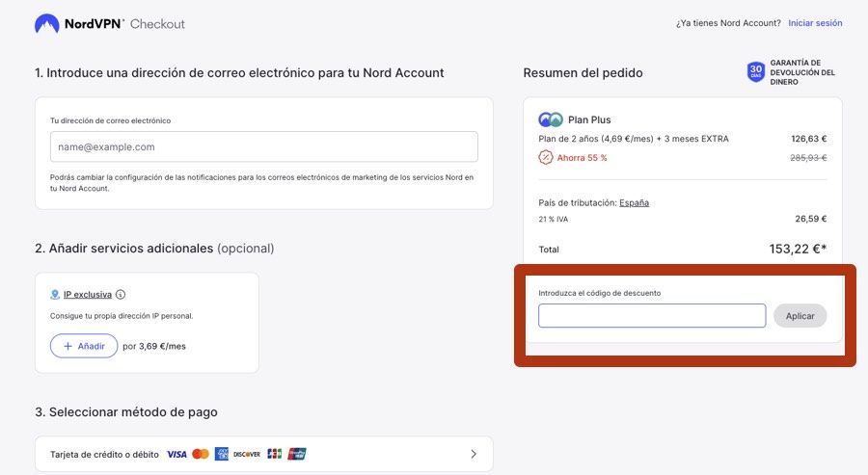Click 'Consigue tu propia dirección IP personal' text

point(122,316)
